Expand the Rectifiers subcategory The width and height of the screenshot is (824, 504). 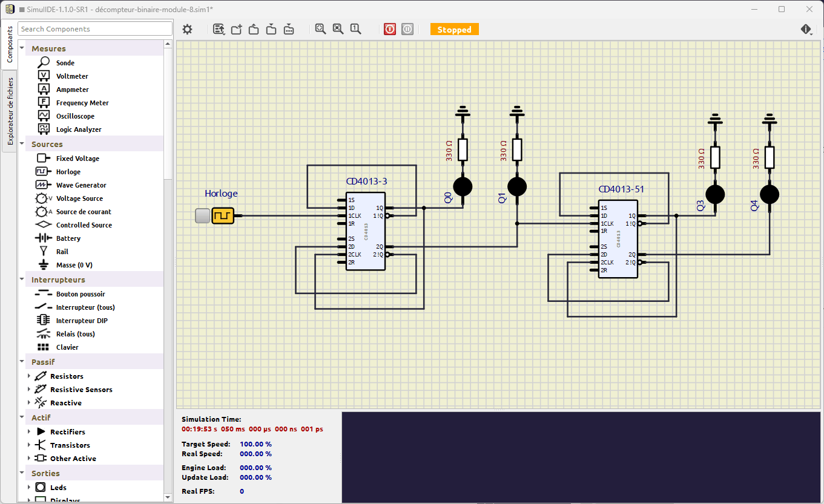(28, 432)
